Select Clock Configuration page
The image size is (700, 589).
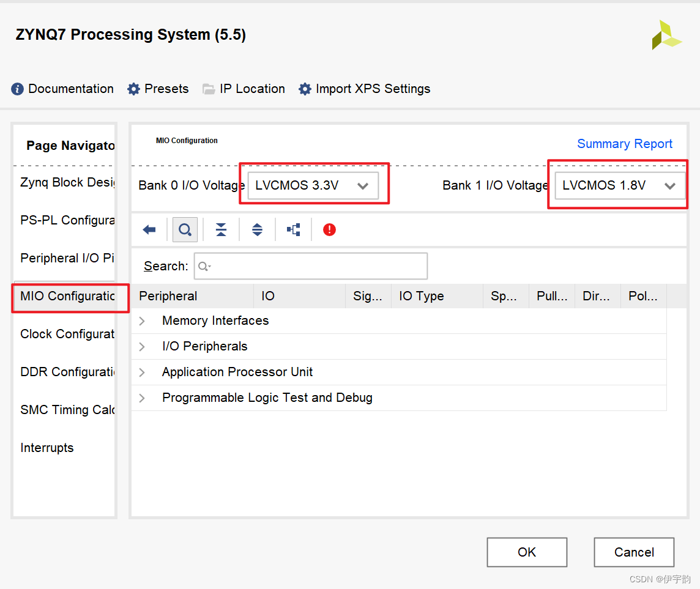pyautogui.click(x=67, y=334)
